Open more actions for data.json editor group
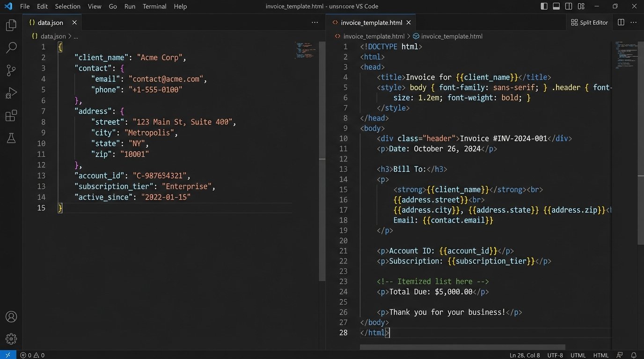644x359 pixels. [315, 22]
